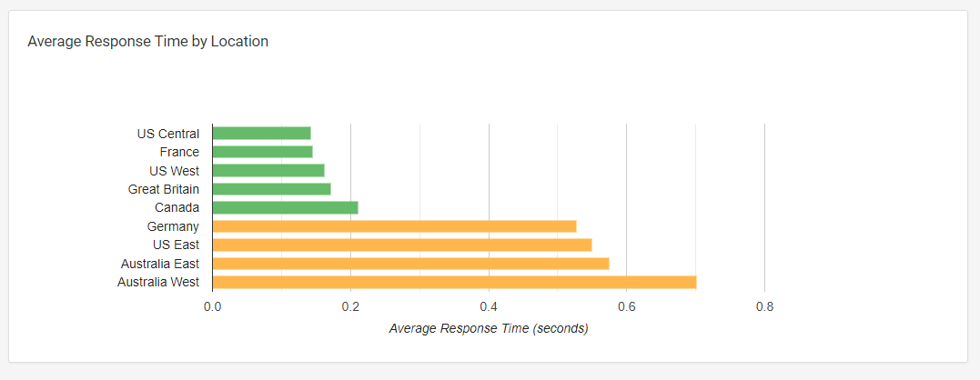This screenshot has width=980, height=380.
Task: Click the US West green bar
Action: [x=268, y=171]
